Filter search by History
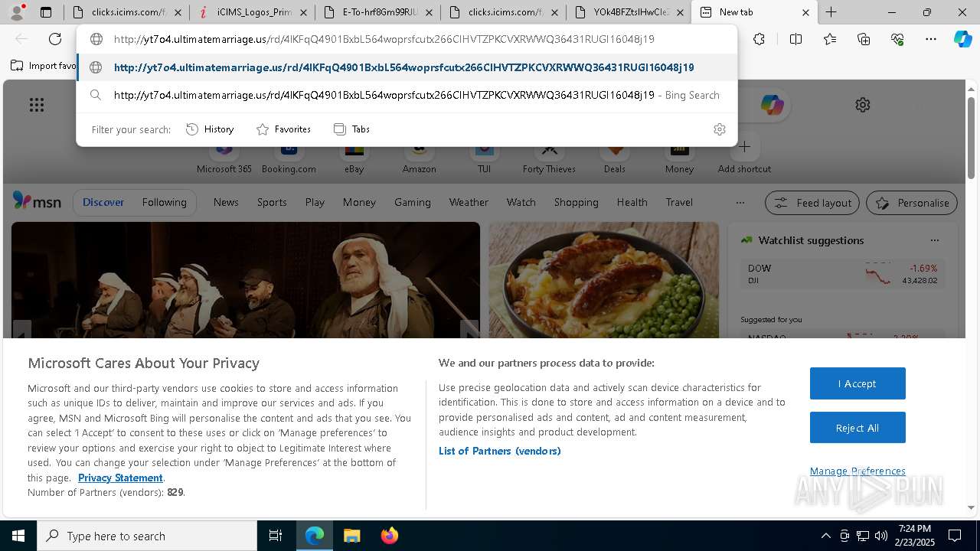Image resolution: width=980 pixels, height=551 pixels. coord(210,129)
